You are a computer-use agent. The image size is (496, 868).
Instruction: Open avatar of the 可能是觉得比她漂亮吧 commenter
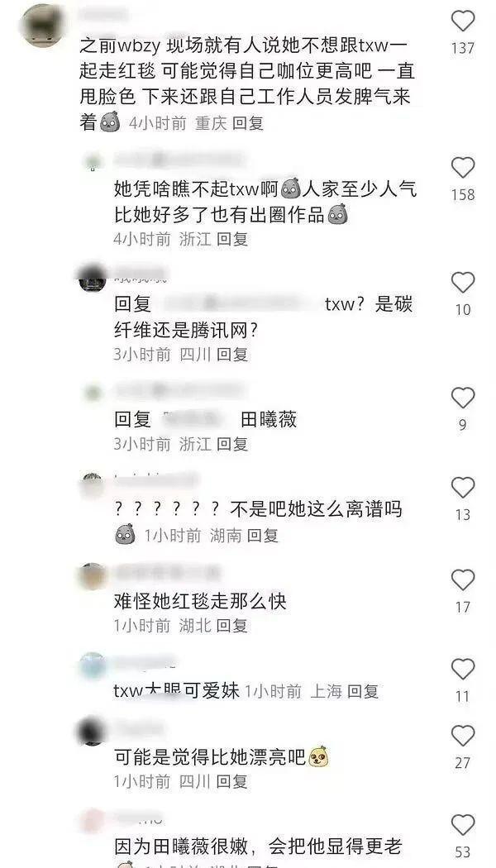click(93, 732)
